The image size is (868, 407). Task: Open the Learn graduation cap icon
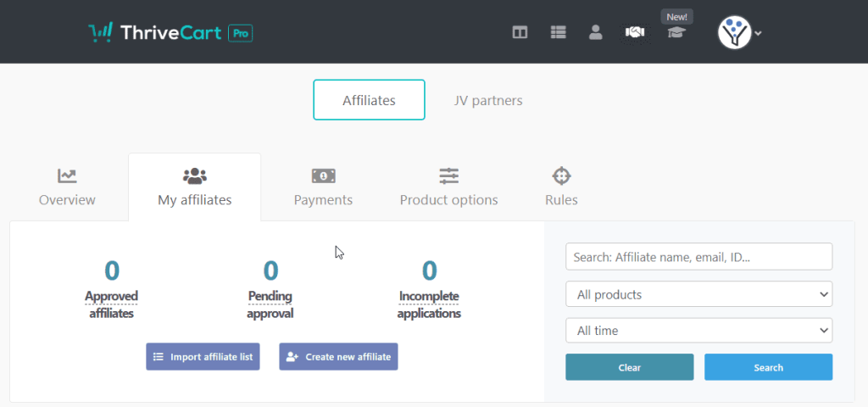676,33
